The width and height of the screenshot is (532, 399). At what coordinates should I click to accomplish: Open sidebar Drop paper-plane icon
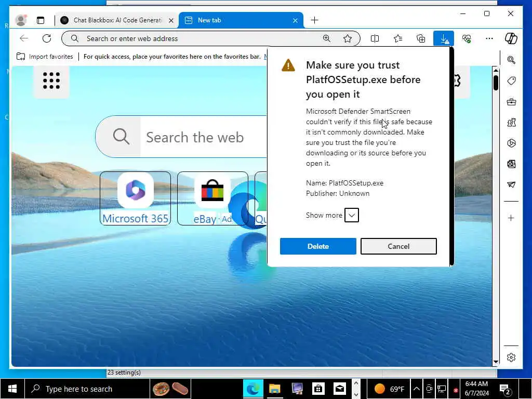[x=511, y=184]
